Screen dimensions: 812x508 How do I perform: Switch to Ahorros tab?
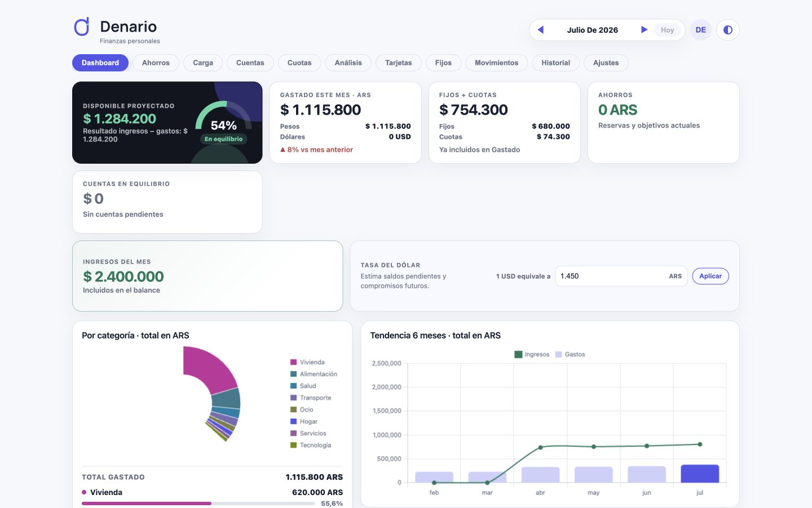click(156, 63)
